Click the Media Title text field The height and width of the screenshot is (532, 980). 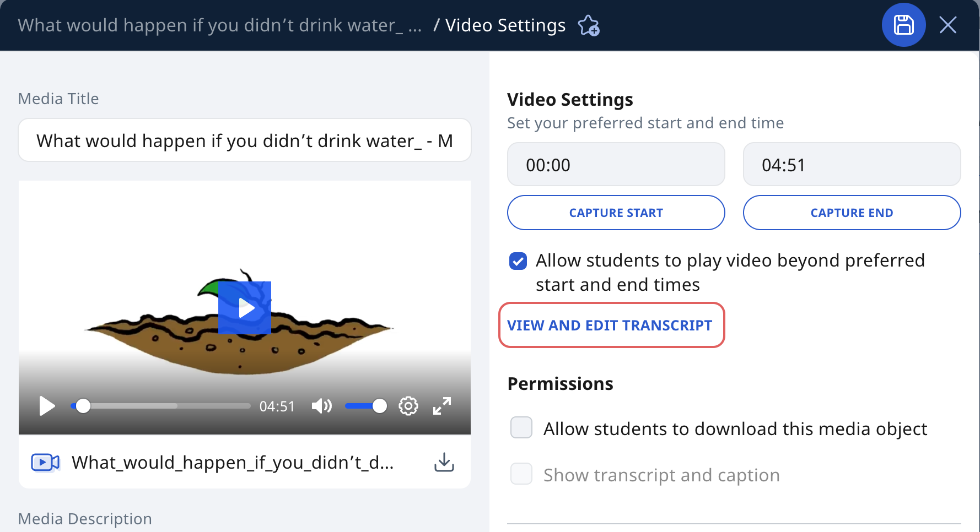[245, 140]
